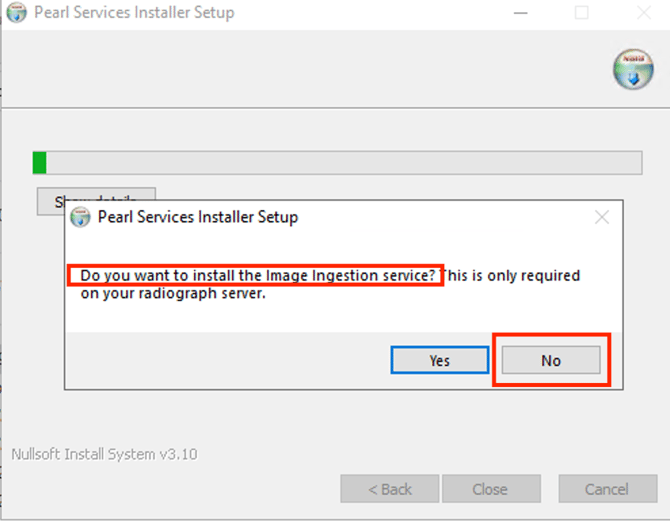Image resolution: width=670 pixels, height=522 pixels.
Task: Click the 'on your radiograph server' text line
Action: tap(172, 294)
